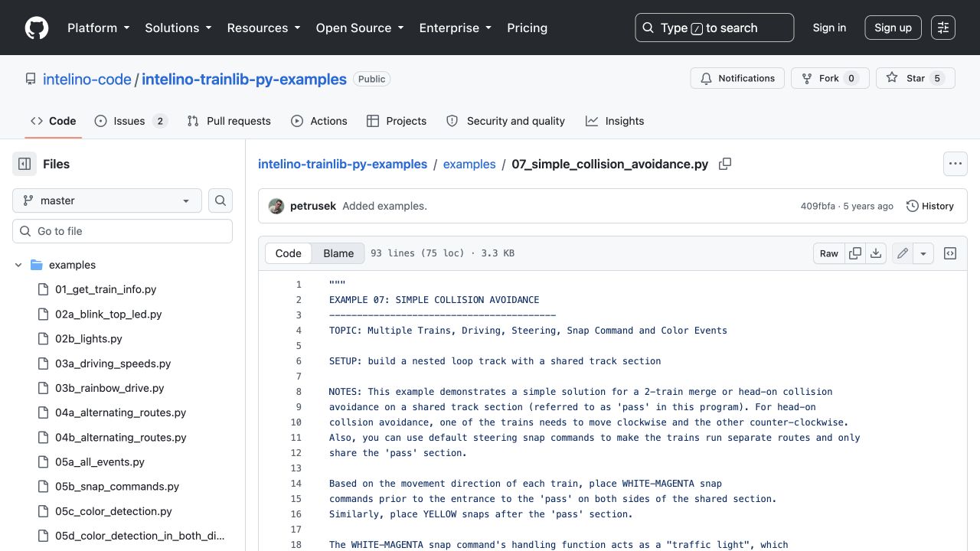Select line number 14 in the code
980x551 pixels.
pos(296,484)
